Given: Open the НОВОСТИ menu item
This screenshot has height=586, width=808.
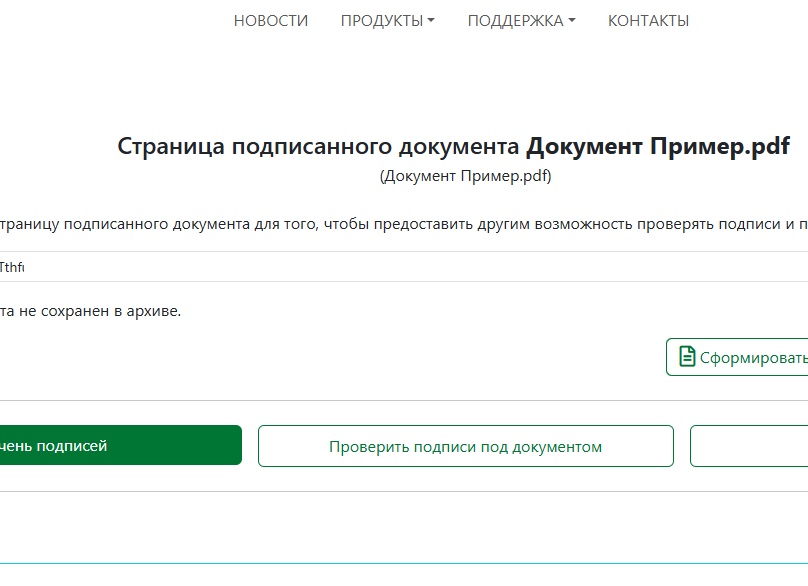Looking at the screenshot, I should pos(271,21).
